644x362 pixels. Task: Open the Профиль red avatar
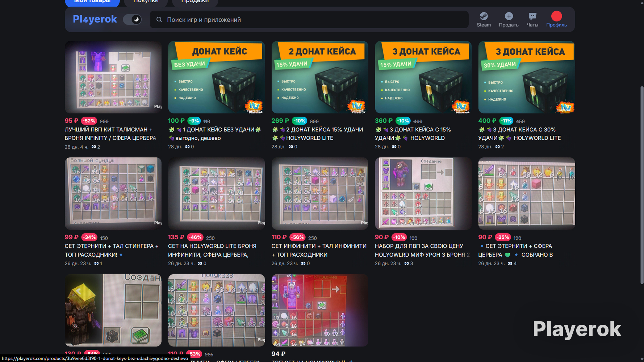point(556,16)
